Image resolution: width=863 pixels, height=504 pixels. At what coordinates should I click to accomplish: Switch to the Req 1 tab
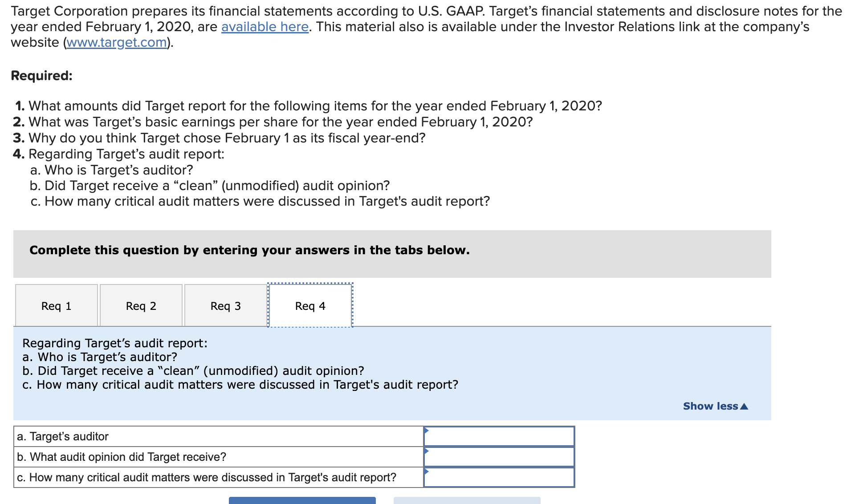57,305
